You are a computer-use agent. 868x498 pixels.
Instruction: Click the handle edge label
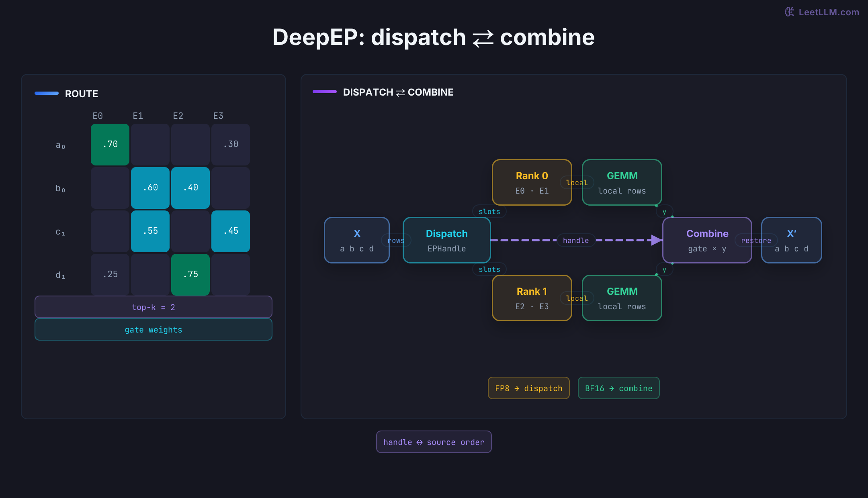(576, 241)
